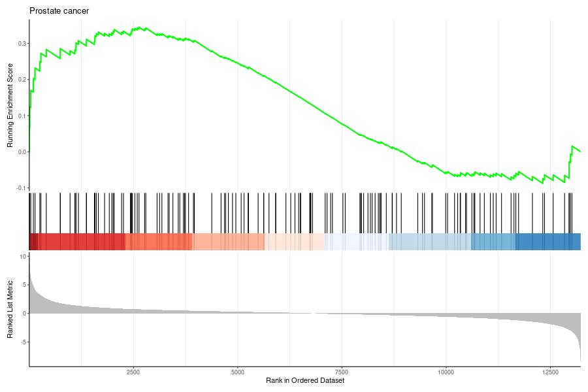Click the 0.2 enrichment score tick label
The image size is (588, 392).
pos(22,80)
